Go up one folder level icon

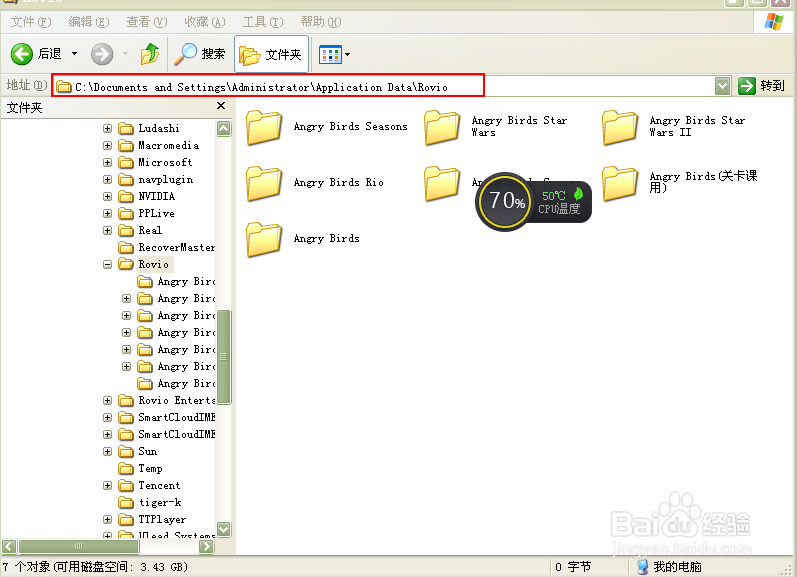tap(150, 54)
